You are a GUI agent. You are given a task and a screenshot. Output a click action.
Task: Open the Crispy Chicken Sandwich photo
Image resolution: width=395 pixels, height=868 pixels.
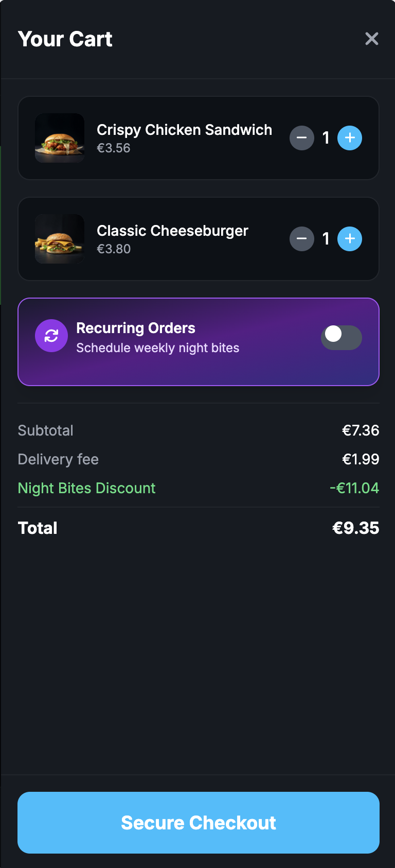60,138
